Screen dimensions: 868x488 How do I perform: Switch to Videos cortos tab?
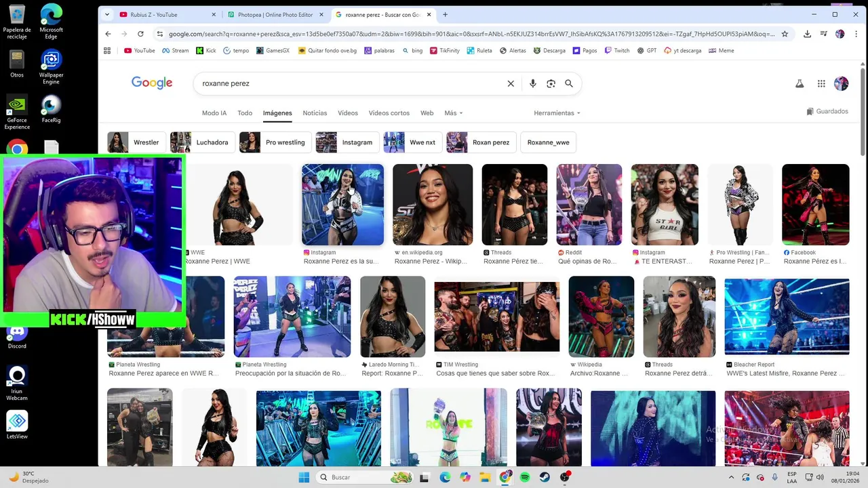click(389, 113)
